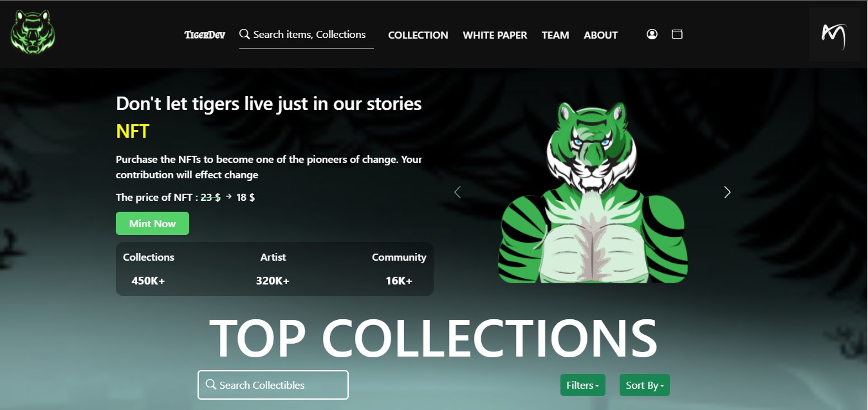The image size is (868, 410).
Task: Open the wallet icon in navbar
Action: pos(677,34)
